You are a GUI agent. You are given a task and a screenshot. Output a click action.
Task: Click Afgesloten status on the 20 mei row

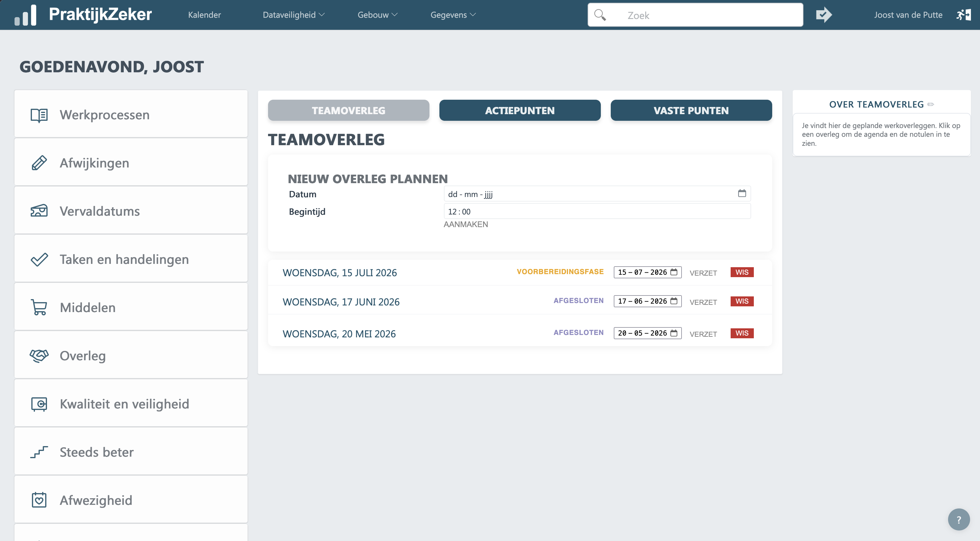[x=578, y=333]
